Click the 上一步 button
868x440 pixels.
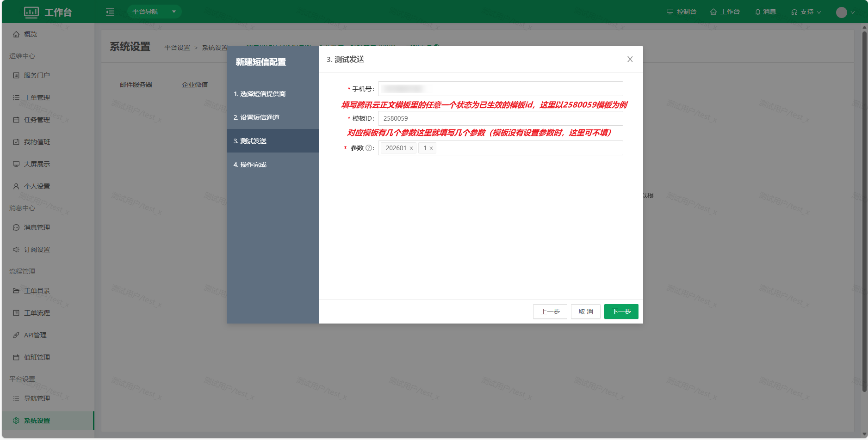coord(550,312)
